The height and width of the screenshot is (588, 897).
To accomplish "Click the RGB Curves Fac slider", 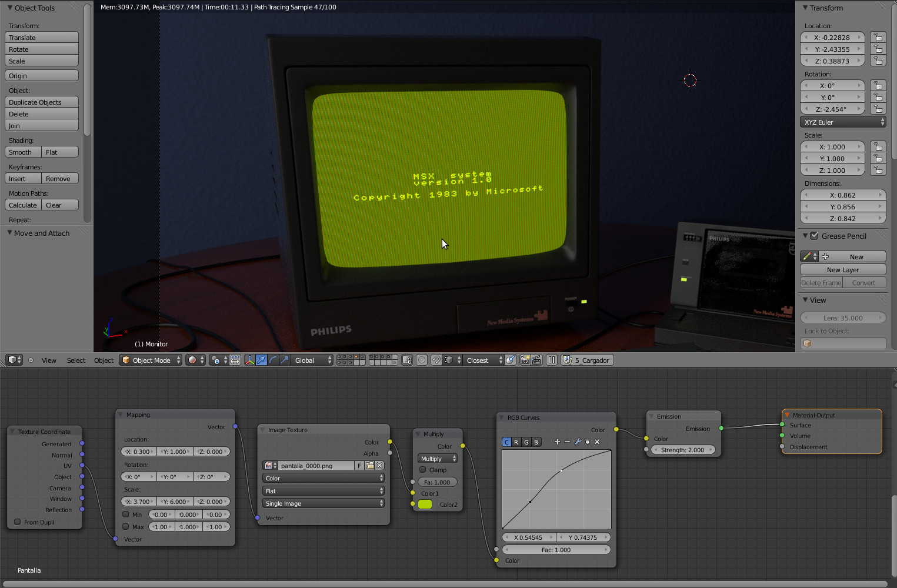I will (x=556, y=549).
